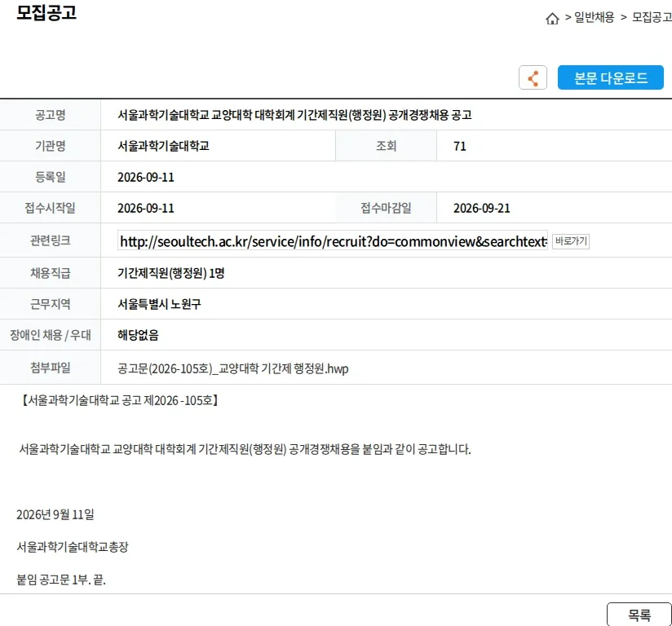Open attached file 공고문(2026-105호)_교양대학 기간제 행정원.hwp
The height and width of the screenshot is (626, 672).
click(232, 368)
